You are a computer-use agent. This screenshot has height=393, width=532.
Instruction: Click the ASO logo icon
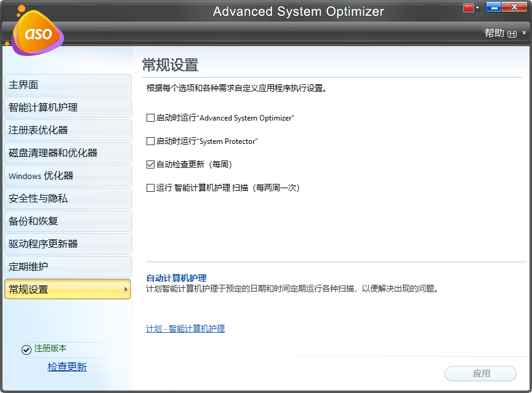(37, 33)
